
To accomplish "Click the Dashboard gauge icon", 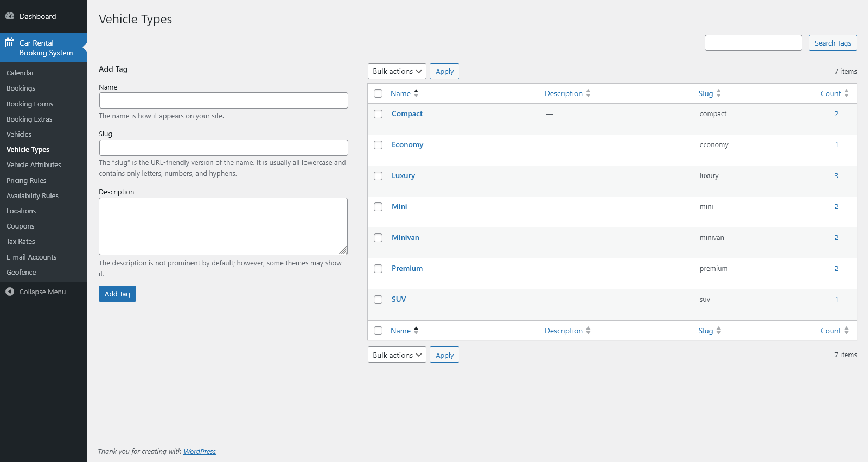I will [x=10, y=16].
